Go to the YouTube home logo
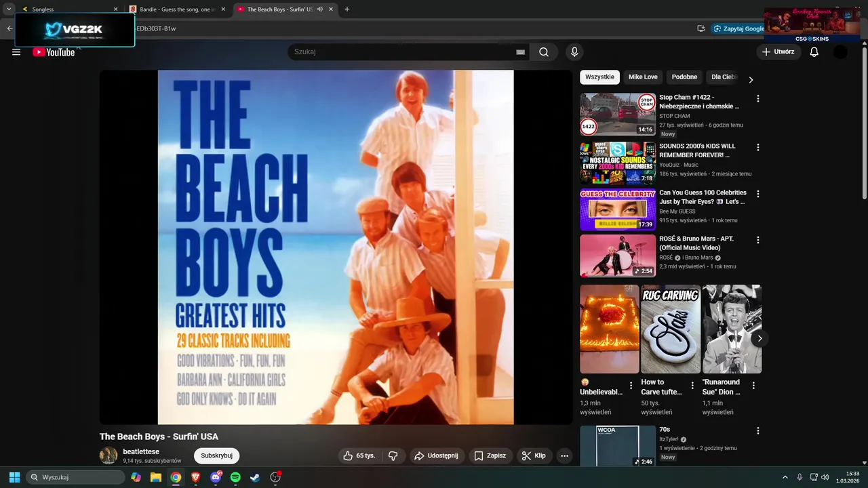Screen dimensions: 868x488 pos(54,52)
